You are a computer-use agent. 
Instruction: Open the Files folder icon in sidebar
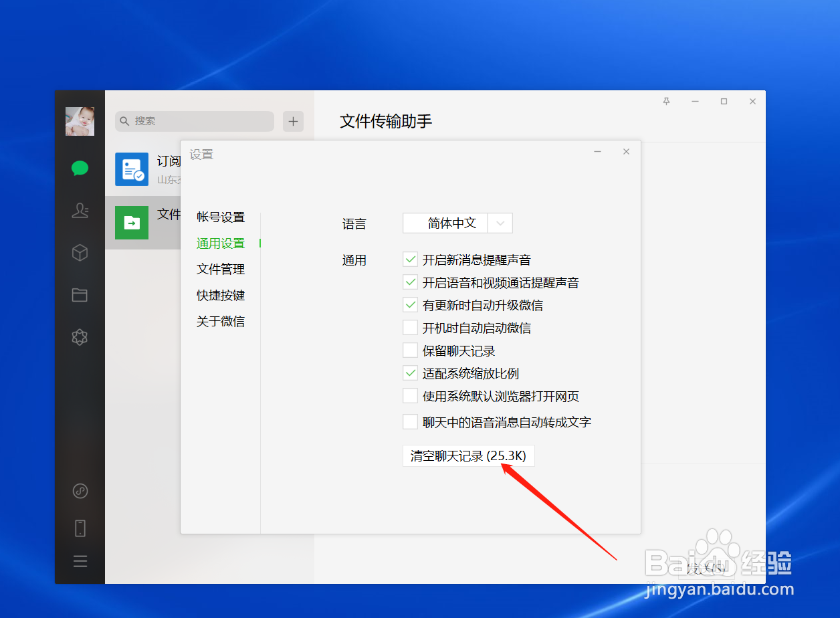tap(80, 295)
